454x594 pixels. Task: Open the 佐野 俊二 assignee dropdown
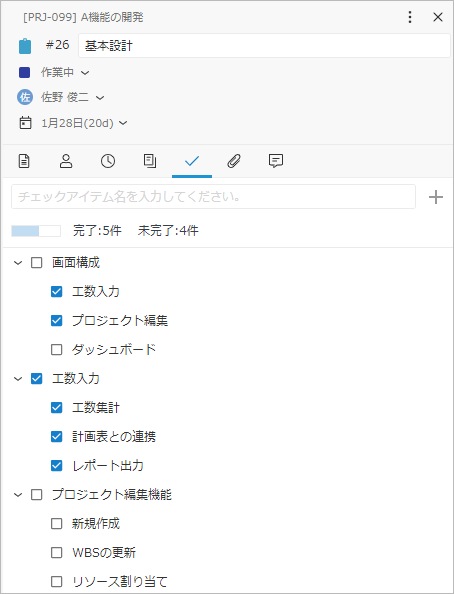(x=72, y=97)
